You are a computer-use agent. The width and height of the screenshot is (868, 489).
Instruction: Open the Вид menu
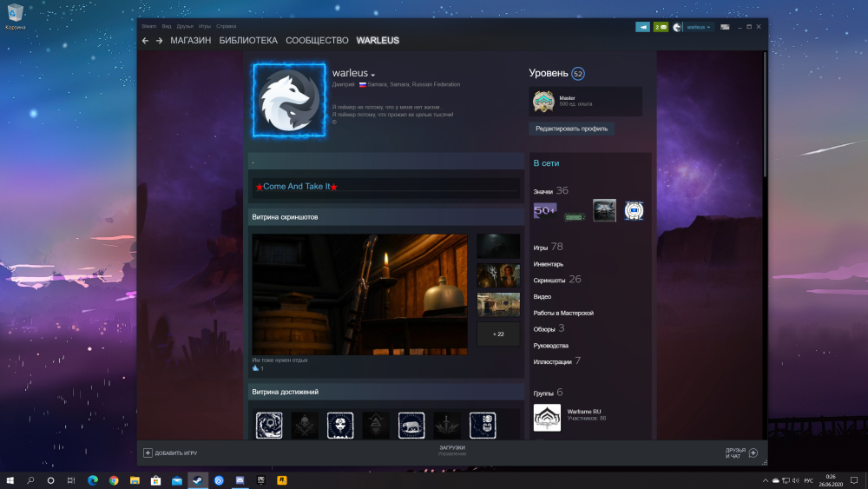pos(167,26)
